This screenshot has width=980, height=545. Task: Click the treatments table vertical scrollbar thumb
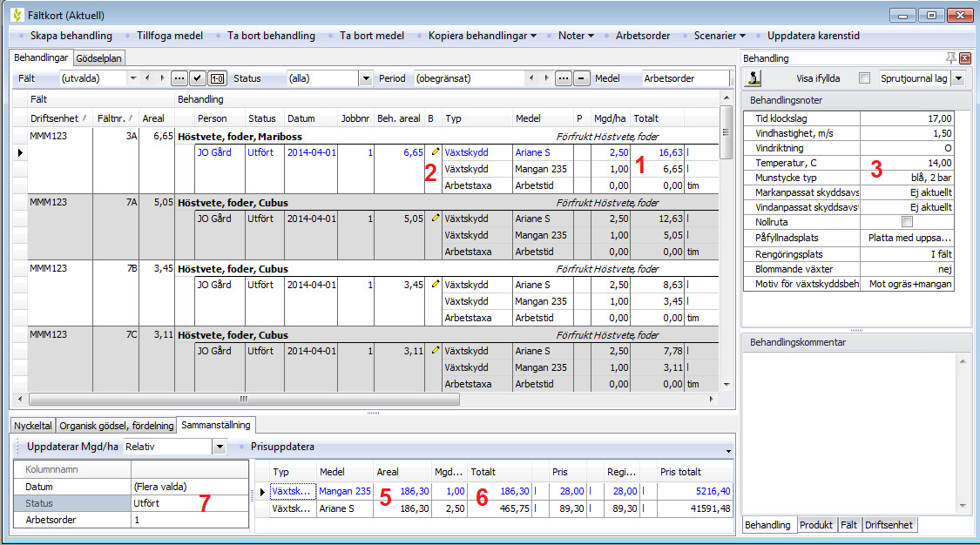point(726,132)
